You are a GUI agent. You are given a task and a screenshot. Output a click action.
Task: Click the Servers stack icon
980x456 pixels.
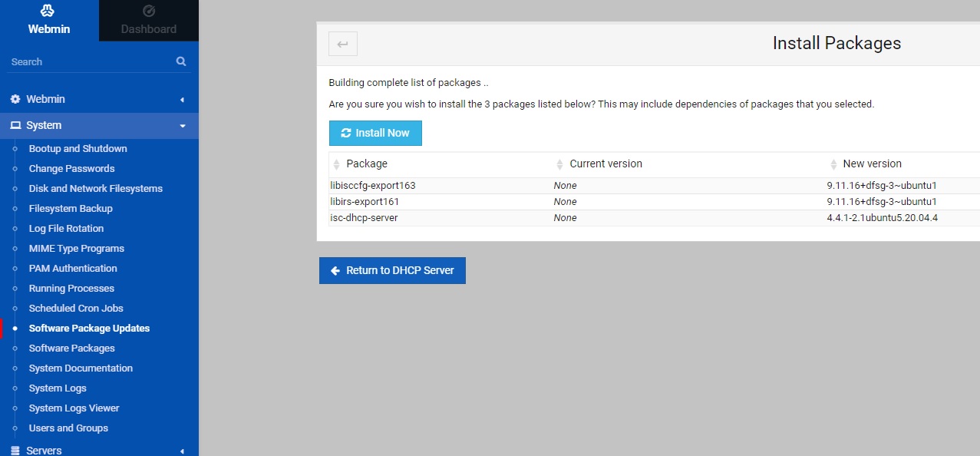click(x=15, y=451)
